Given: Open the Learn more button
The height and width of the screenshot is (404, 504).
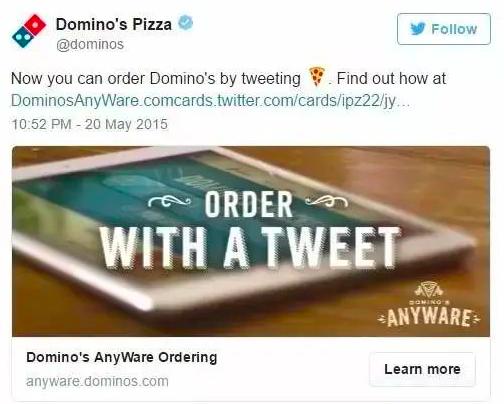Looking at the screenshot, I should [x=422, y=369].
